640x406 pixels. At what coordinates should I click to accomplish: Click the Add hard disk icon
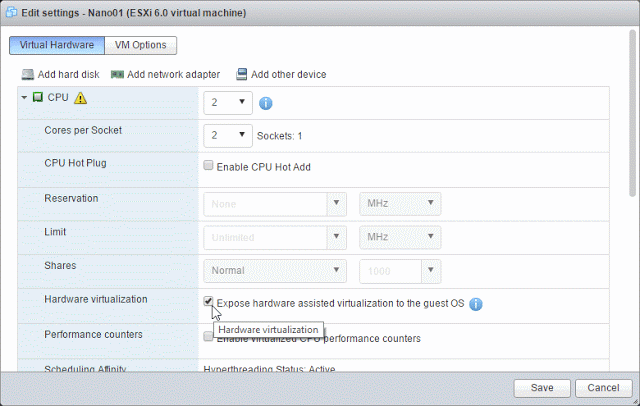pyautogui.click(x=28, y=74)
